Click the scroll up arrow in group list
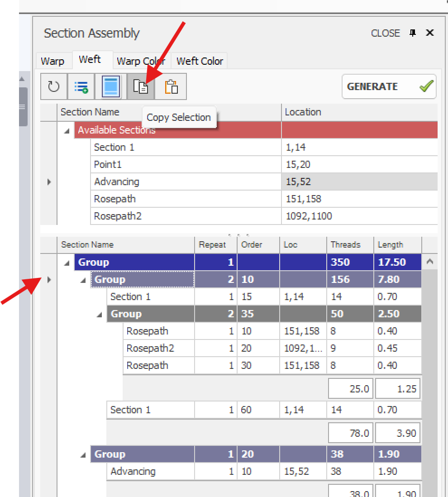This screenshot has width=448, height=497. coord(429,262)
